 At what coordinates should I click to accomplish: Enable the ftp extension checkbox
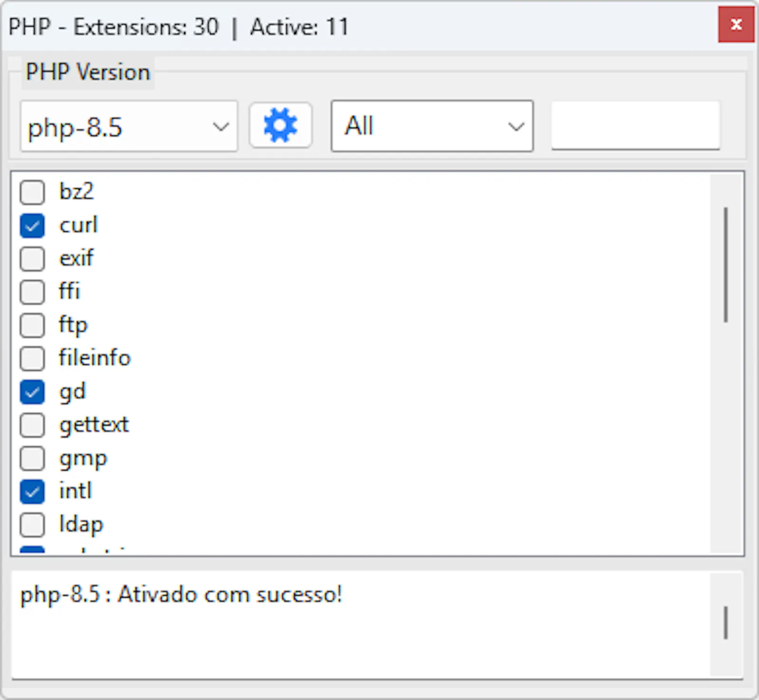click(x=32, y=325)
